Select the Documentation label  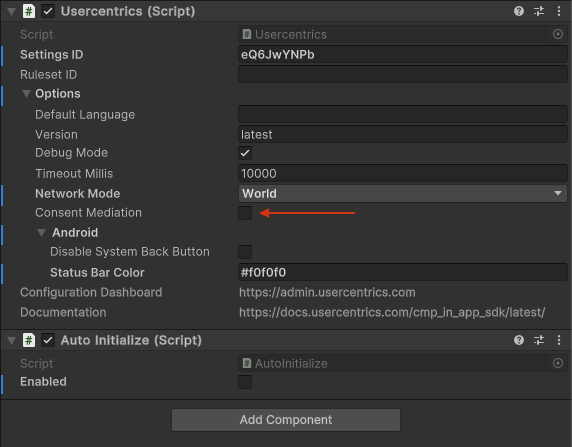click(63, 312)
